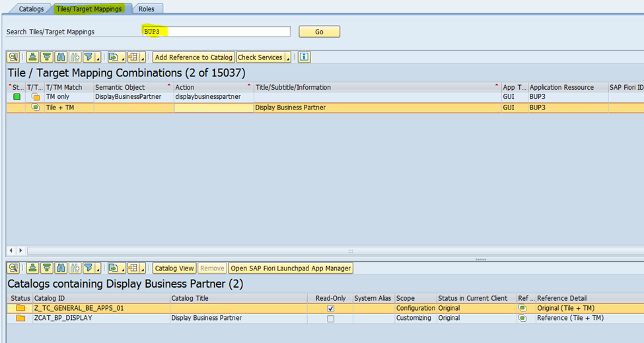Open filter options arrow in upper toolbar
The height and width of the screenshot is (343, 644).
98,57
